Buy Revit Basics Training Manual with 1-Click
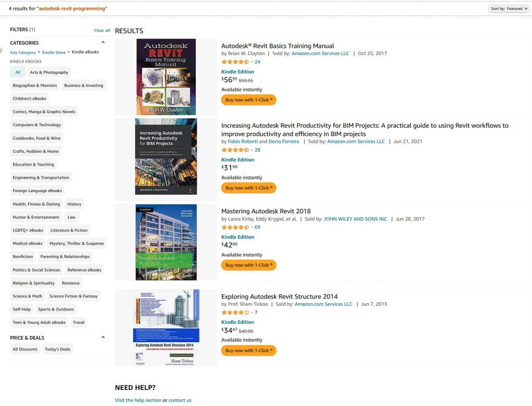 coord(248,100)
